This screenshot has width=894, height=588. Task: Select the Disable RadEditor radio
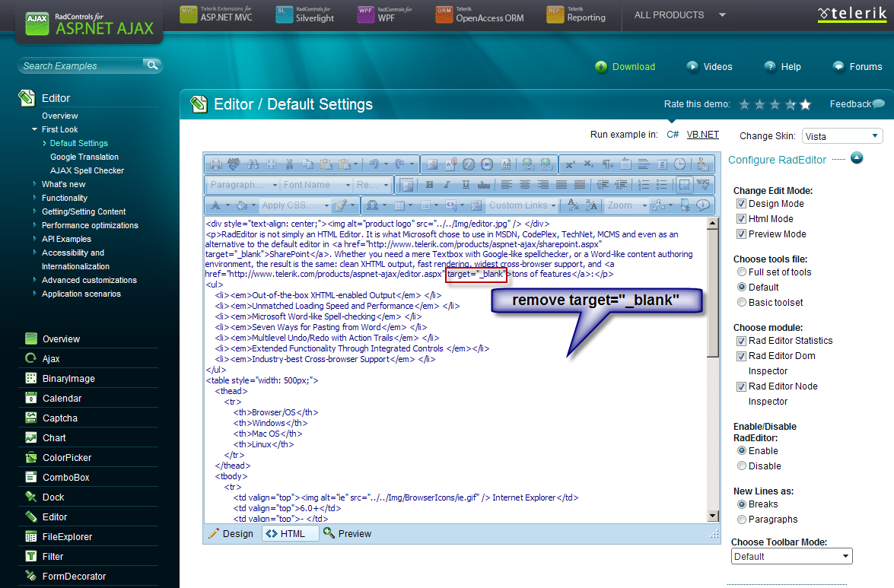(742, 466)
